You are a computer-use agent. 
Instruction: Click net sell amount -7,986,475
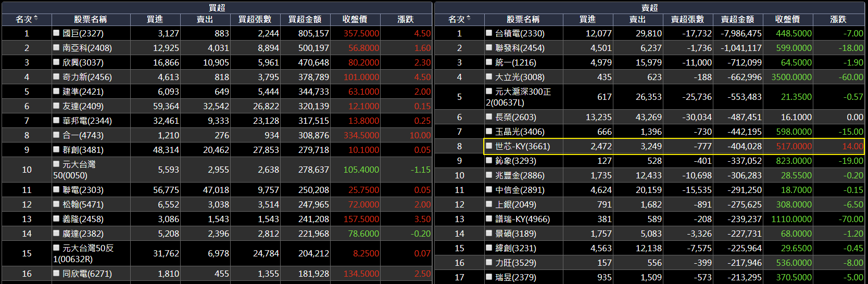tap(741, 33)
